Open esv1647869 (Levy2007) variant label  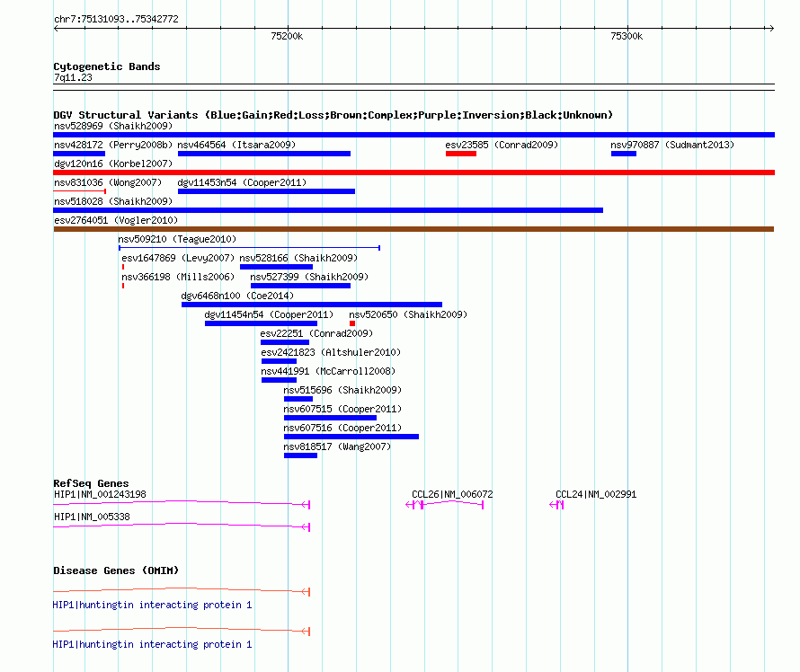pyautogui.click(x=178, y=258)
